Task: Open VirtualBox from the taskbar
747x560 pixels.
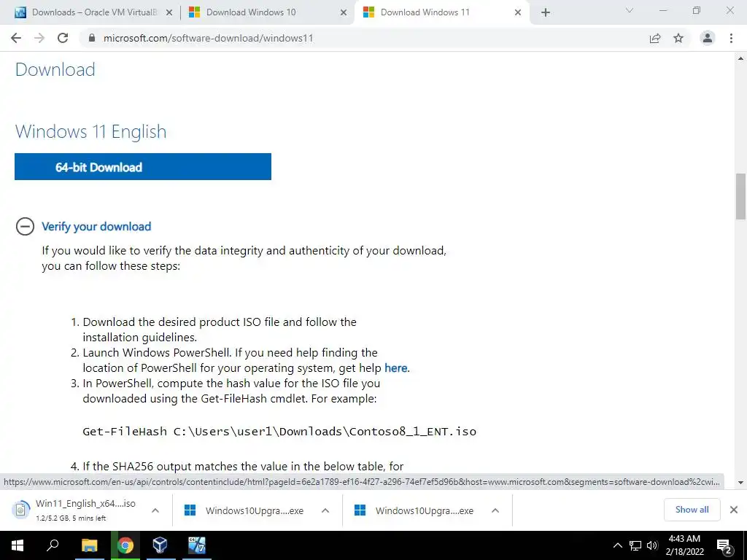Action: tap(160, 545)
